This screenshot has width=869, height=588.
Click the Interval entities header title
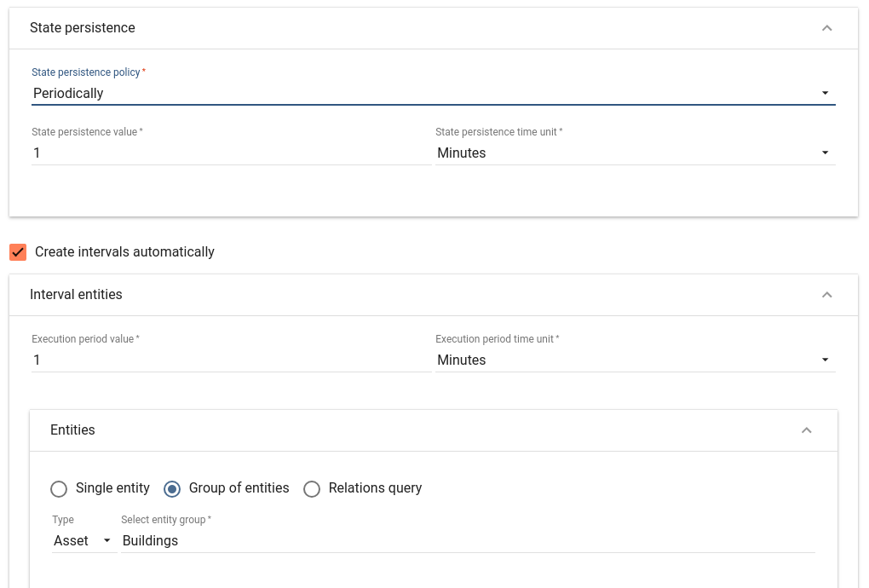point(76,295)
